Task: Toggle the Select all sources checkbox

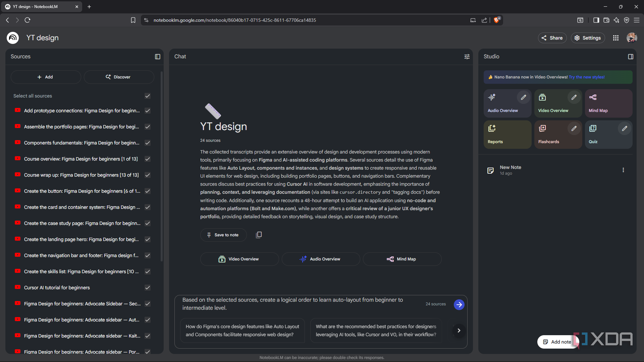Action: [x=148, y=96]
